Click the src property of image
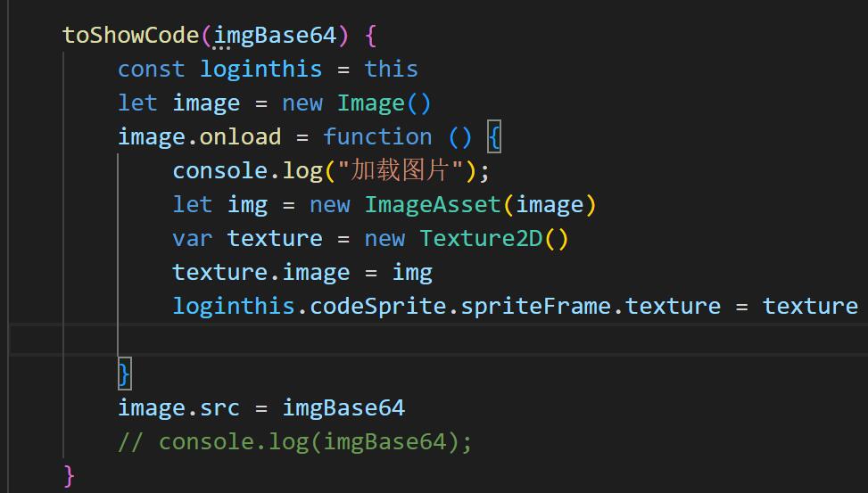Viewport: 868px width, 493px height. click(x=219, y=408)
